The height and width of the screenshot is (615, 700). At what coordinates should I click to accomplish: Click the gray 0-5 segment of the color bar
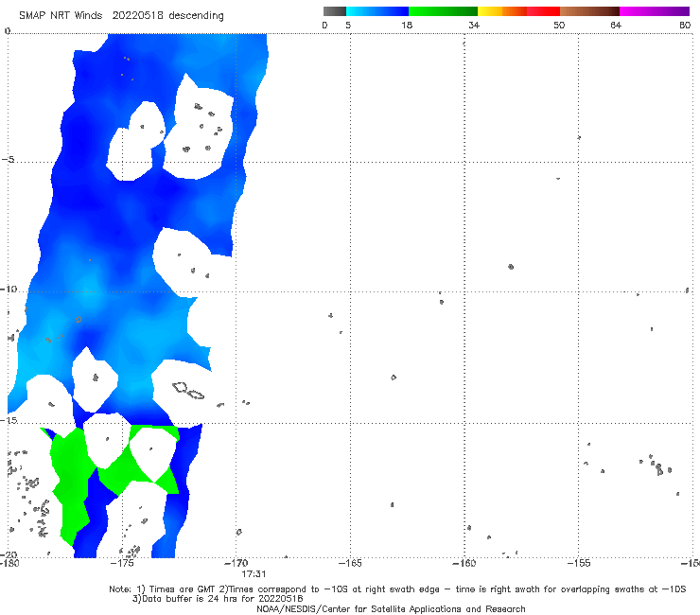point(335,11)
